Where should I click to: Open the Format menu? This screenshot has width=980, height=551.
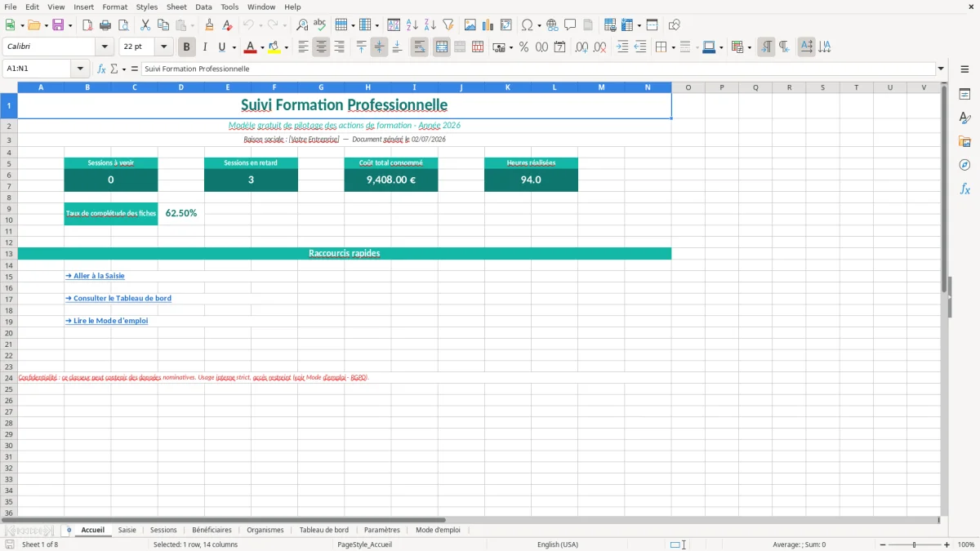tap(114, 7)
